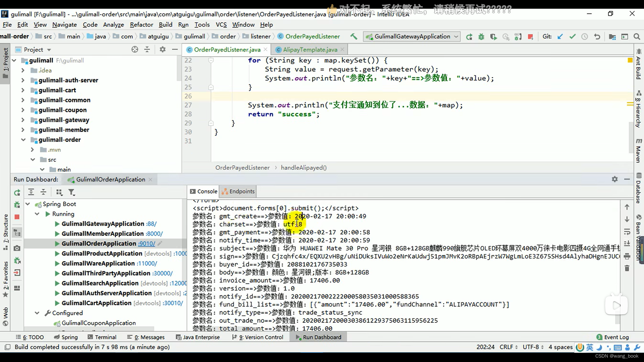Click UTF-8 encoding in status bar
This screenshot has height=362, width=644.
point(533,347)
